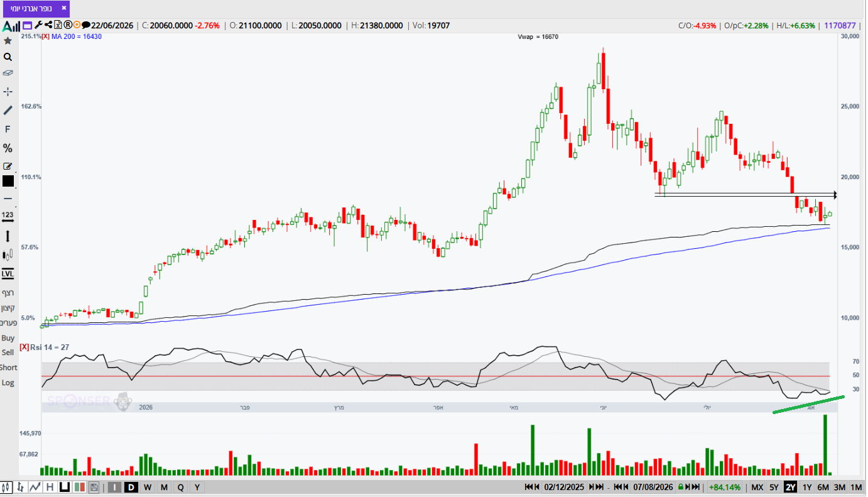Click the share chart icon
Viewport: 868px width, 497px height.
pos(48,25)
